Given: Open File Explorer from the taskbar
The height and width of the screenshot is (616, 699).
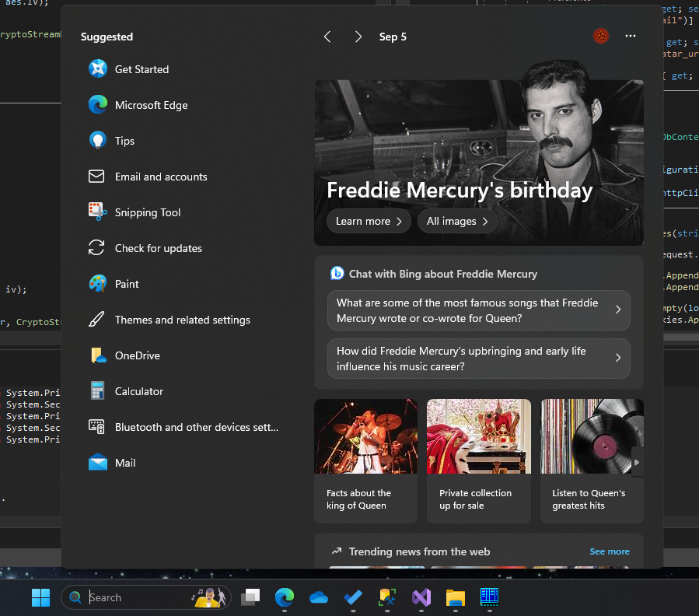Looking at the screenshot, I should (455, 597).
